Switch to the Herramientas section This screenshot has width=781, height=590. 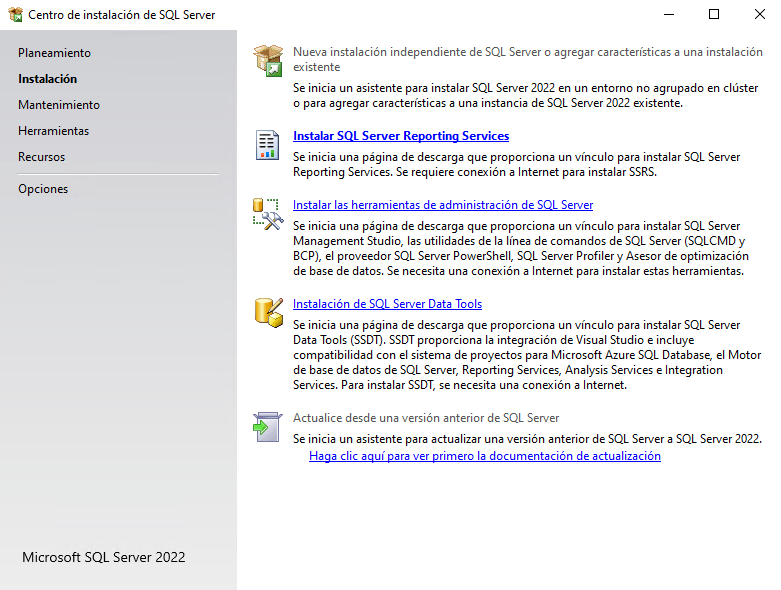coord(53,131)
